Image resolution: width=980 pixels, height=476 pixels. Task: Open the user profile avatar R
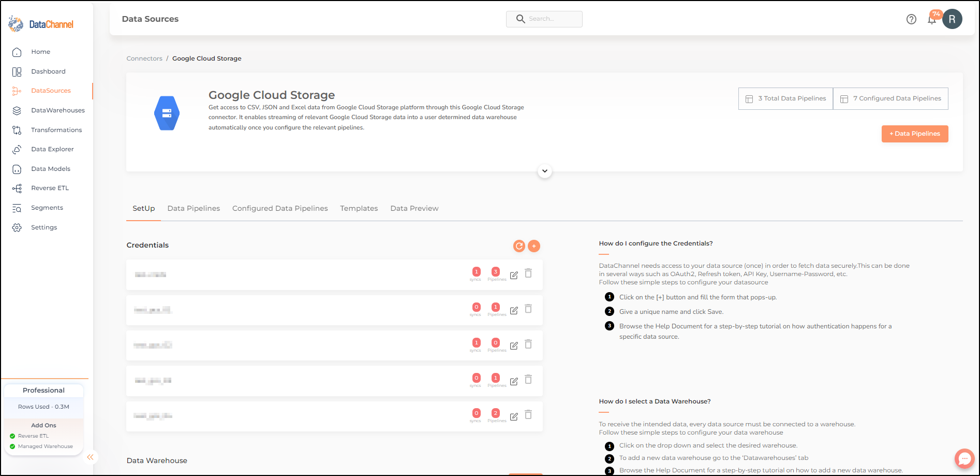pos(952,19)
